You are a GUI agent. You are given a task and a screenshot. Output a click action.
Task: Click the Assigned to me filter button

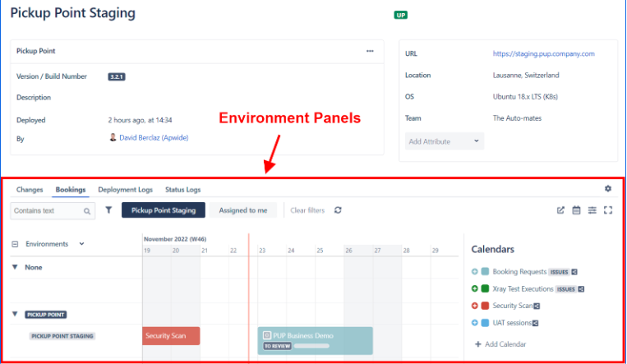pyautogui.click(x=242, y=210)
